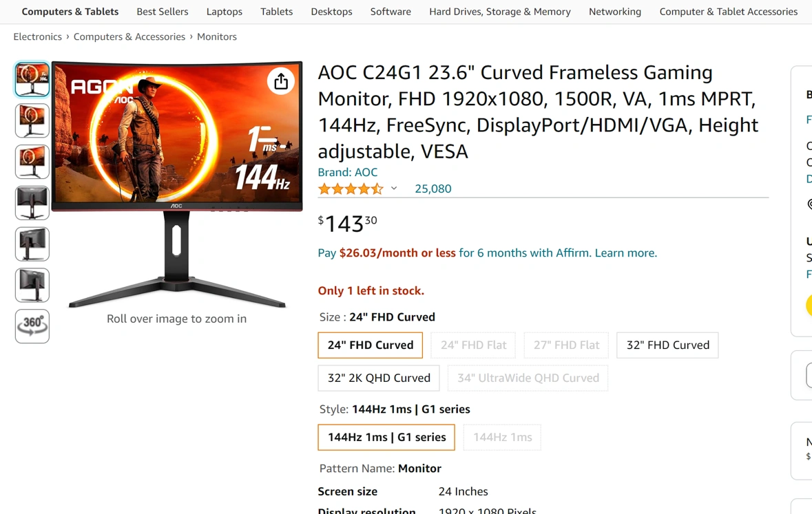The height and width of the screenshot is (514, 812).
Task: Navigate to Monitors breadcrumb link
Action: tap(216, 36)
